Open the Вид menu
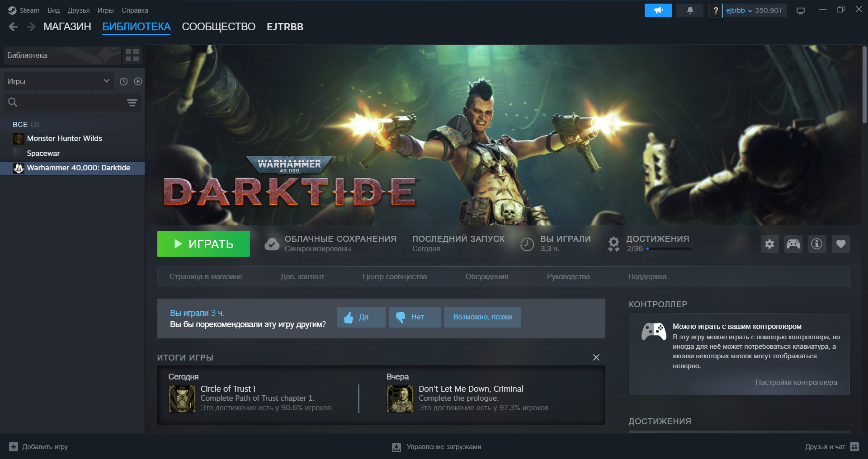The image size is (868, 459). pos(53,10)
